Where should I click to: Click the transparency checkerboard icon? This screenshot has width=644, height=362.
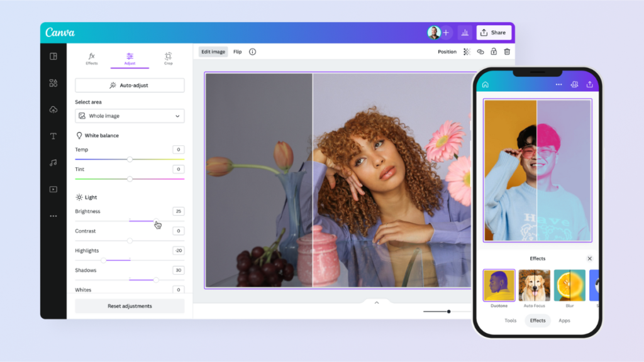pyautogui.click(x=467, y=52)
